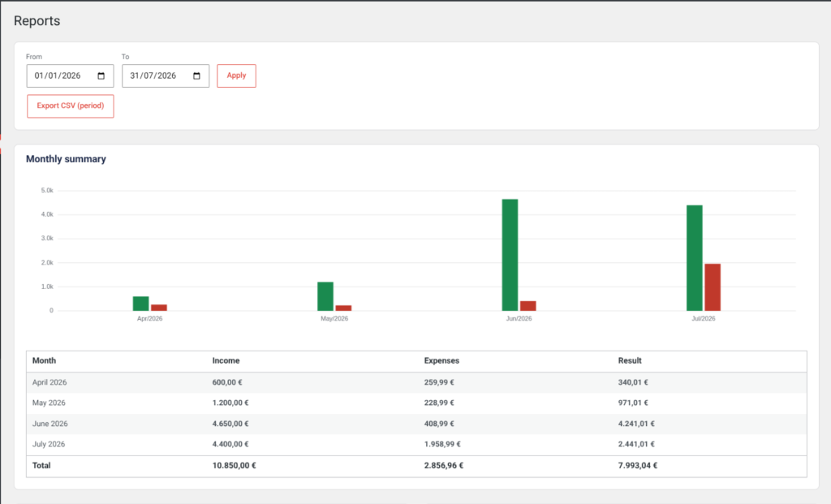Click the Income column header
This screenshot has height=504, width=831.
(x=226, y=360)
